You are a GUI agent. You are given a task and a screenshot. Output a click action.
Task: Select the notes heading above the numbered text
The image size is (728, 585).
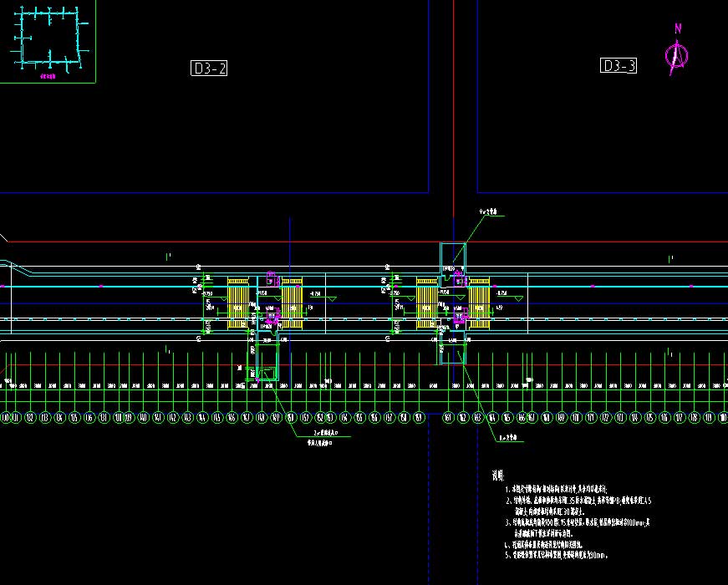click(498, 476)
